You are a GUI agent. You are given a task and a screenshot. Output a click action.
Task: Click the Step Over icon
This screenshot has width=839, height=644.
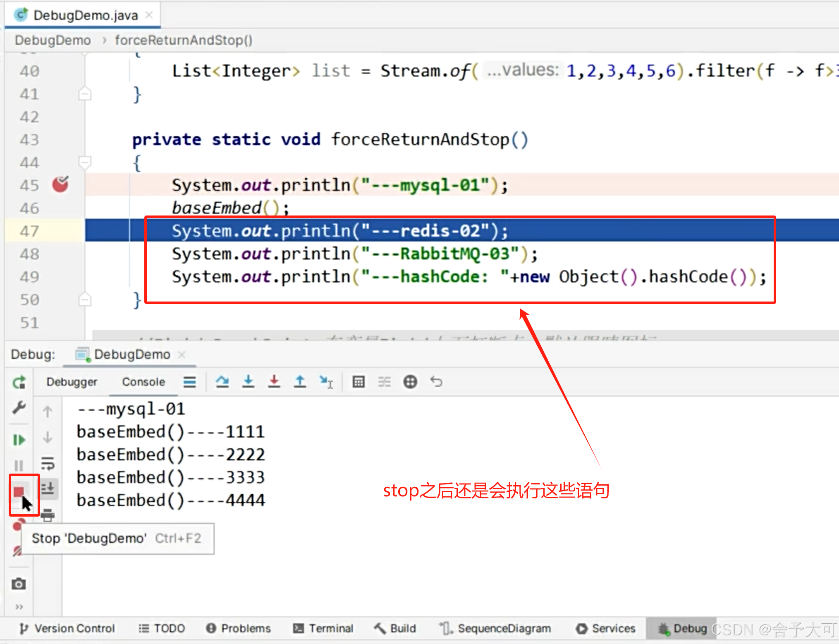[x=222, y=381]
